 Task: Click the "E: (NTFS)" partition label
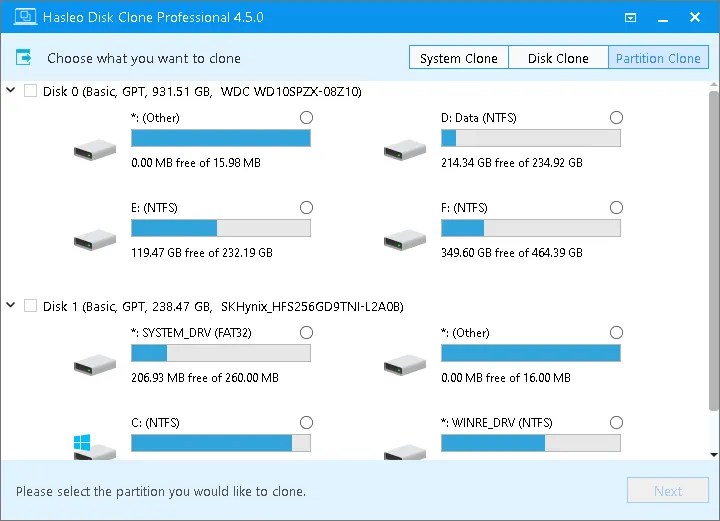point(154,208)
